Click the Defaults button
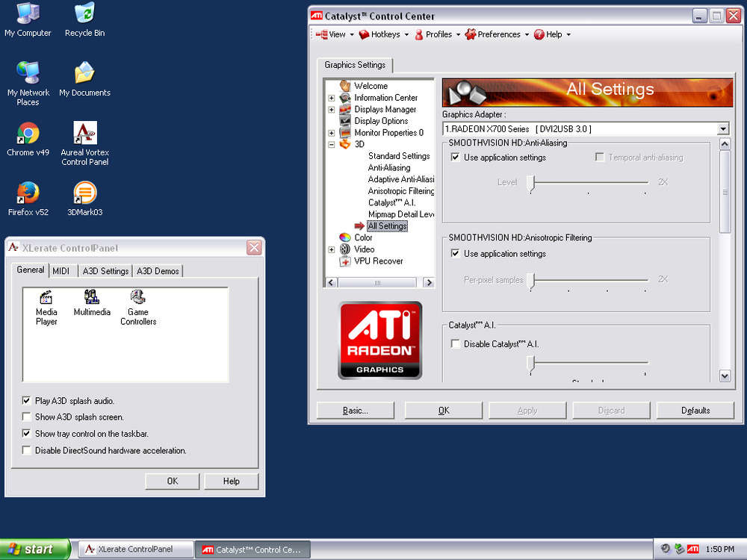 click(x=695, y=411)
